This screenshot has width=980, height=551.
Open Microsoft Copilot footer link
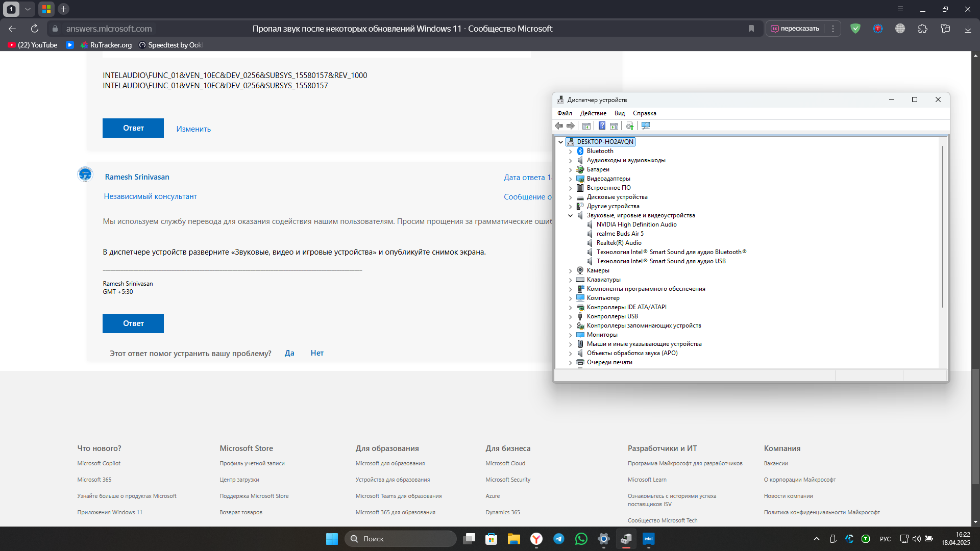pyautogui.click(x=99, y=463)
